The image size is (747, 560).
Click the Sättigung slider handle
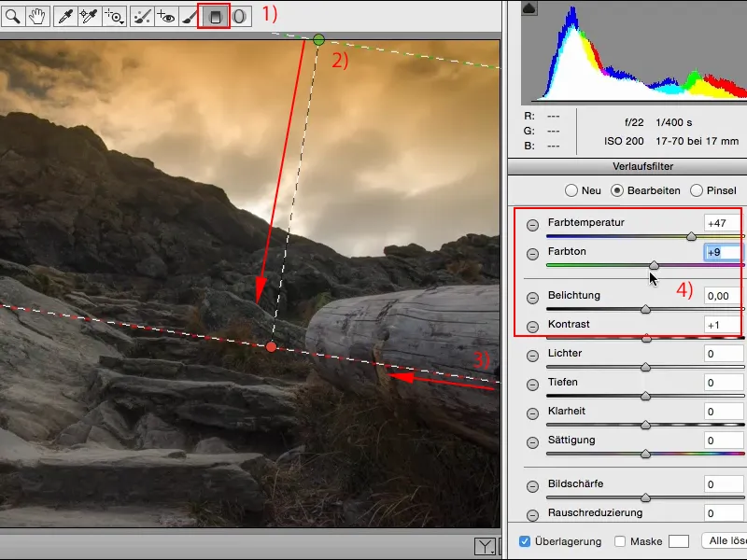(x=645, y=454)
